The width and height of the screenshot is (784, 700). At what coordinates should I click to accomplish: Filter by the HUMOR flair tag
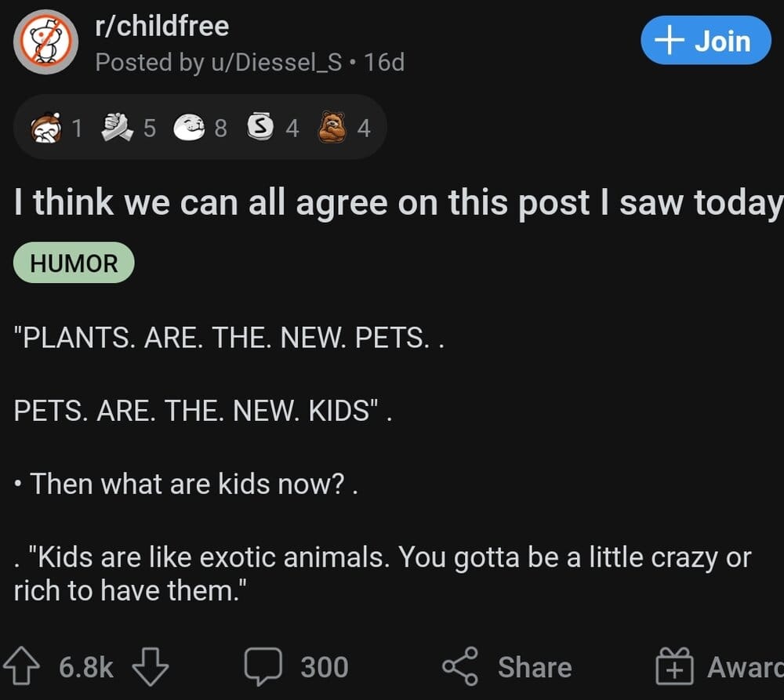tap(73, 263)
